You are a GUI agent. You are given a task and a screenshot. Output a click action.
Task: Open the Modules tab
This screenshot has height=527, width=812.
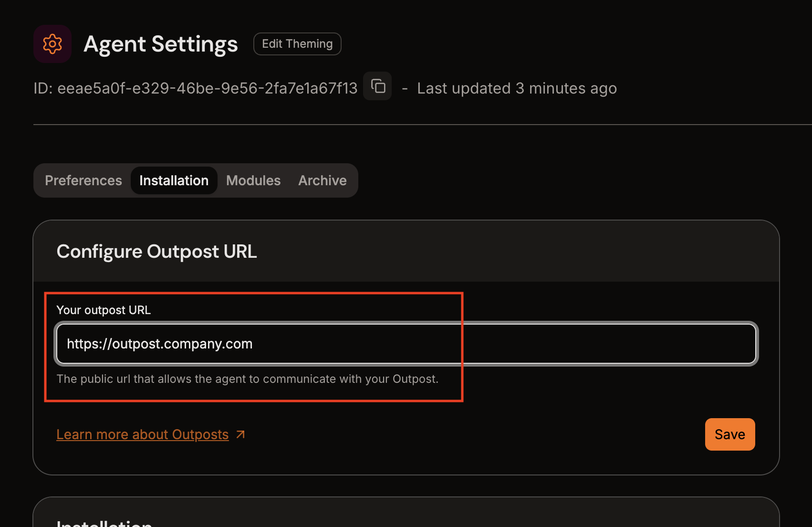point(253,180)
